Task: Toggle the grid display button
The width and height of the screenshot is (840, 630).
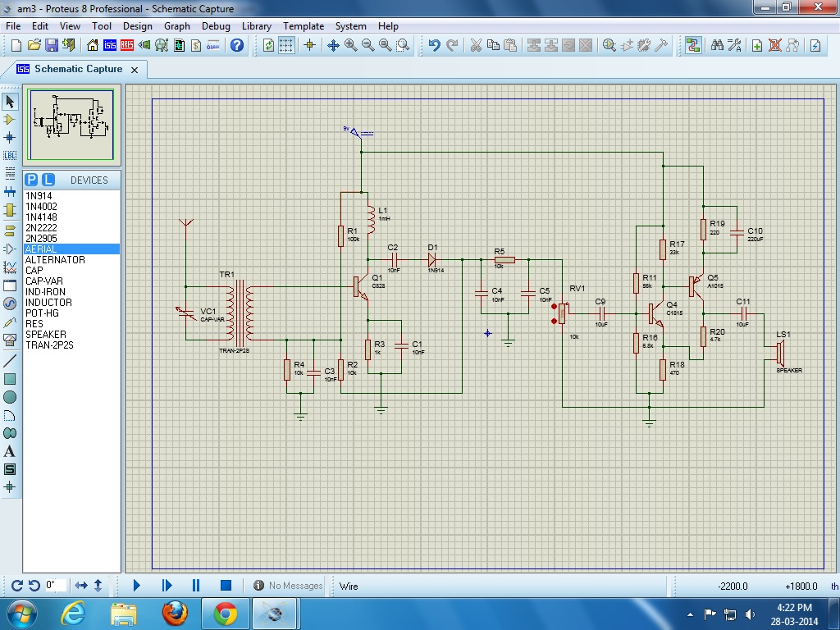Action: click(286, 45)
